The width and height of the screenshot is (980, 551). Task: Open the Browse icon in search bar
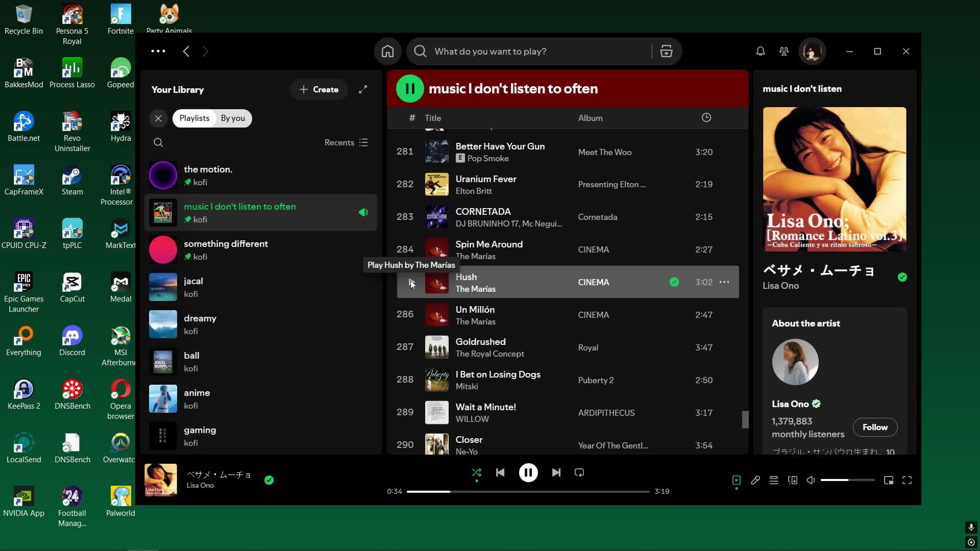click(x=666, y=52)
